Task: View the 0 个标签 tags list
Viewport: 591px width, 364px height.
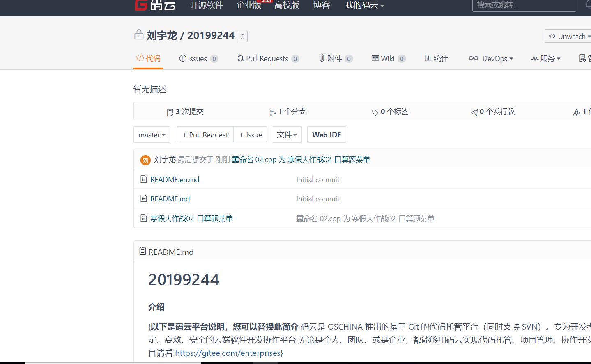Action: point(390,112)
